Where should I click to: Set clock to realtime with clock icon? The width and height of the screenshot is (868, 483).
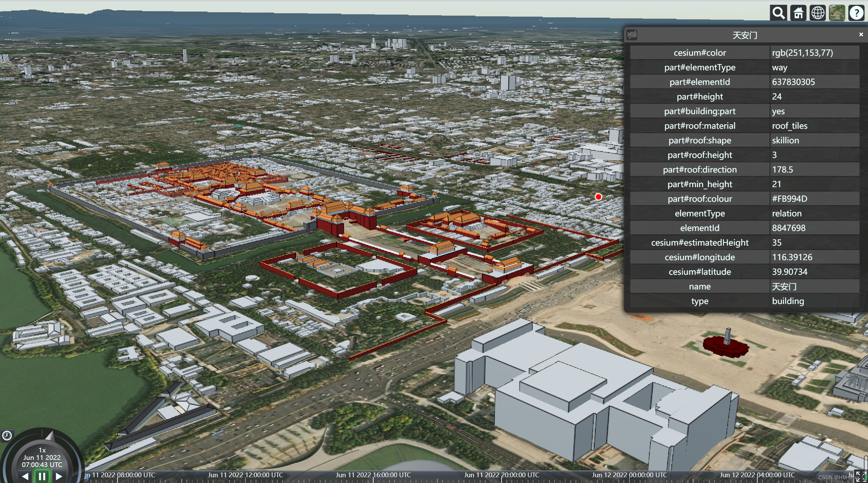pos(7,436)
